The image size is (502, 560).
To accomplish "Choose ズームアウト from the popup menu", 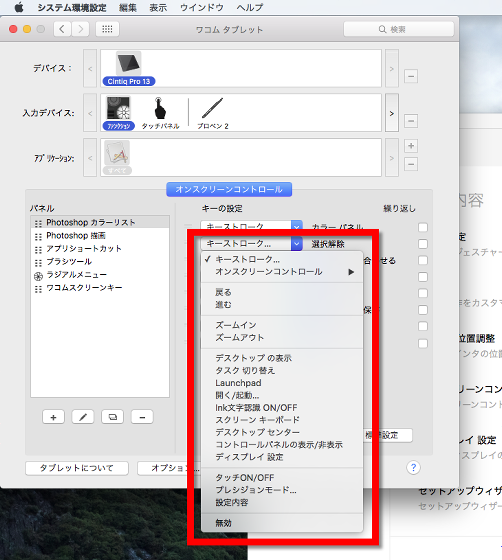I will [282, 338].
